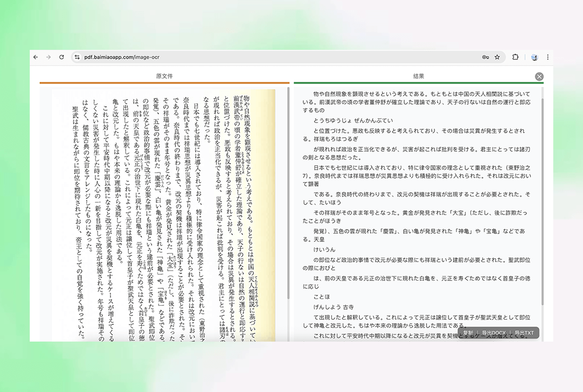Click the paragraph starting 'その祥瑞がそのまま年号となった'
Image resolution: width=583 pixels, height=392 pixels.
tap(415, 217)
